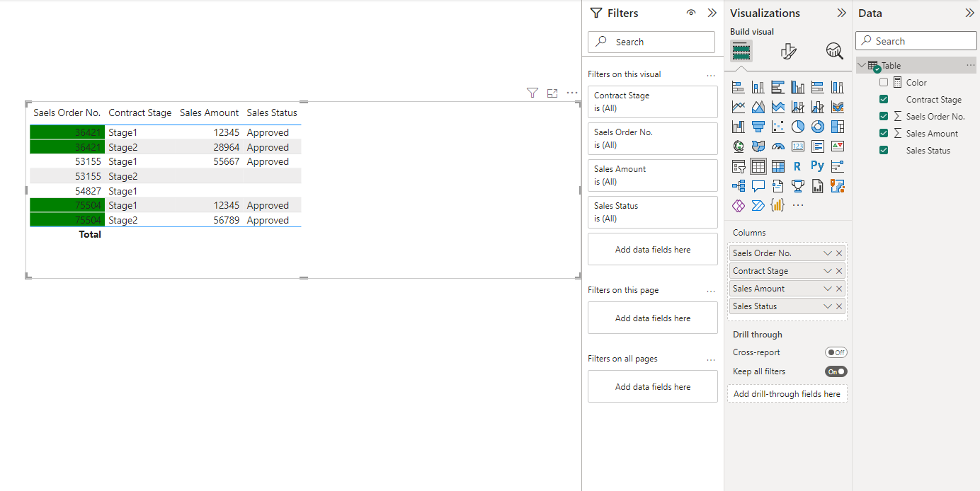This screenshot has height=491, width=980.
Task: Get more visuals via the ellipsis
Action: pos(798,206)
